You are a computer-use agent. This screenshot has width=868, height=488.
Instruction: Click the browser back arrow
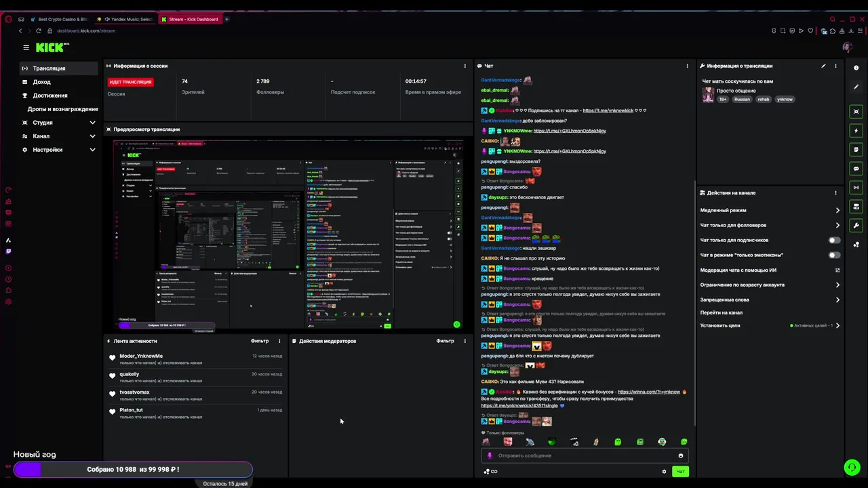[x=20, y=30]
